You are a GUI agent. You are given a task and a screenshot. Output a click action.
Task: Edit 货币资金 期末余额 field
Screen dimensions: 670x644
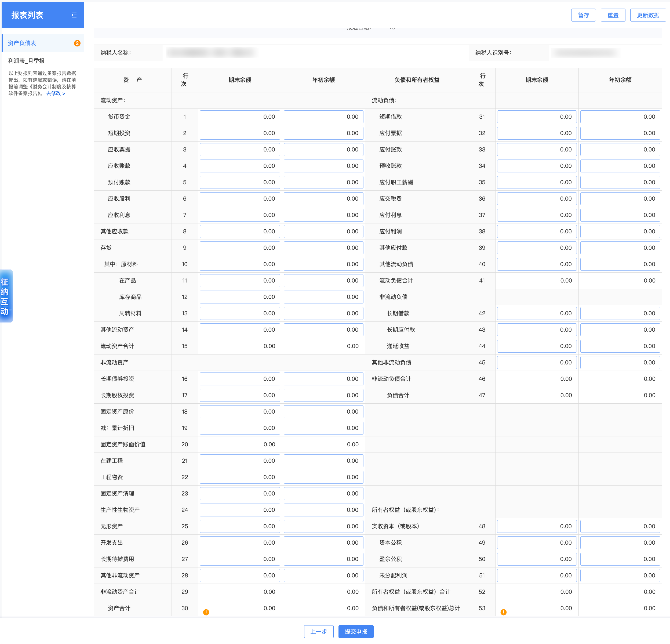point(240,117)
